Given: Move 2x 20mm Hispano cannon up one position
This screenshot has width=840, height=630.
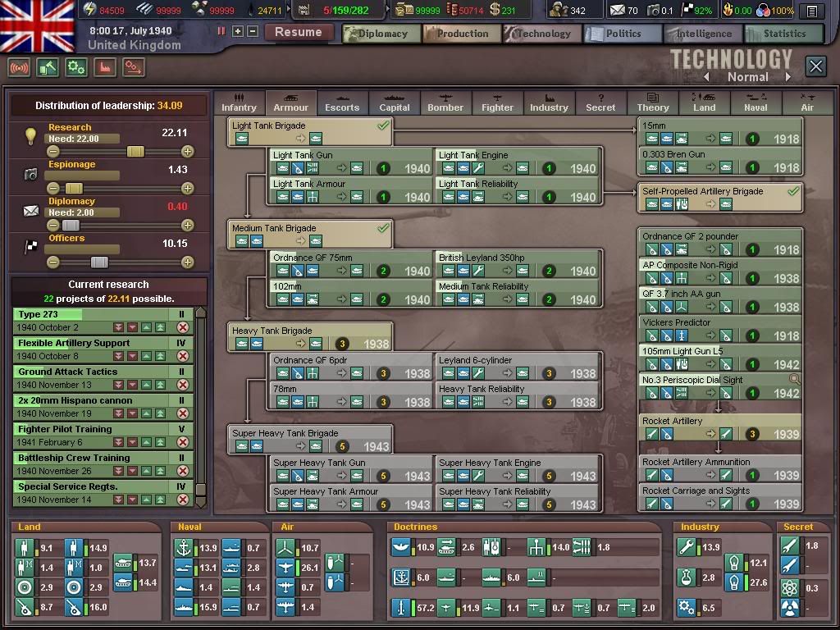Looking at the screenshot, I should tap(146, 413).
